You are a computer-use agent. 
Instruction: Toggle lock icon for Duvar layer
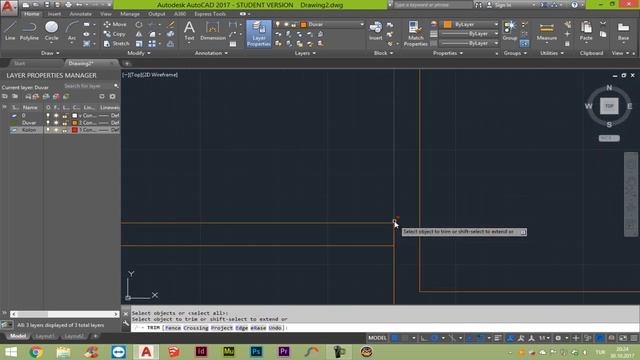(x=64, y=122)
